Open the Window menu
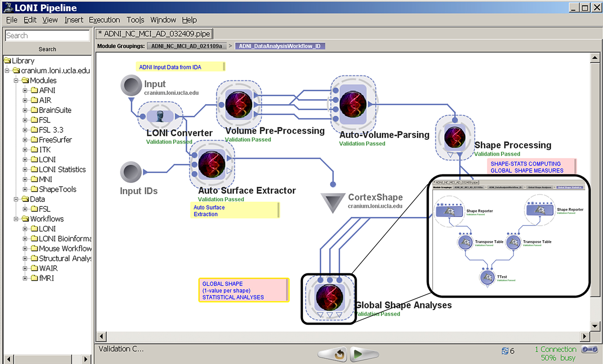Screen dimensions: 603x364 pos(163,20)
